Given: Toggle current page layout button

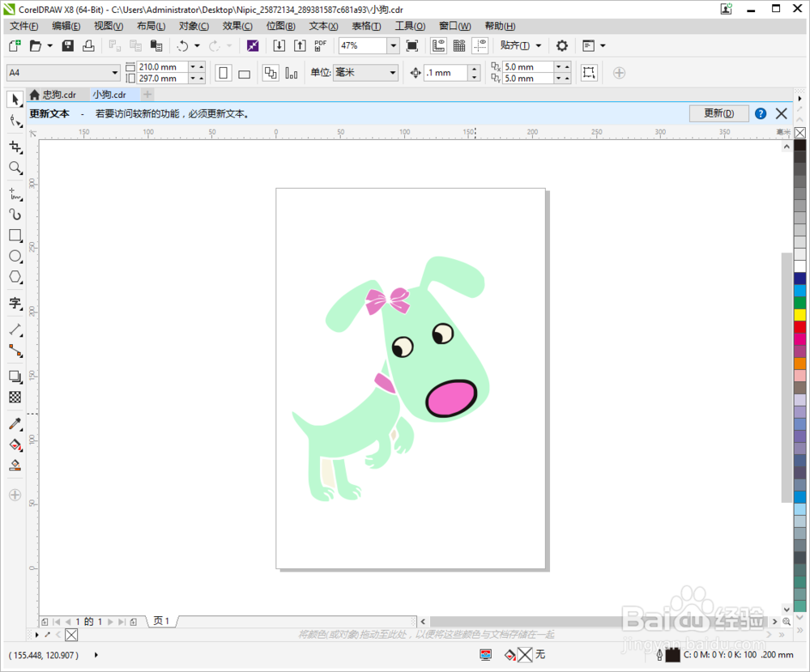Looking at the screenshot, I should (x=292, y=73).
